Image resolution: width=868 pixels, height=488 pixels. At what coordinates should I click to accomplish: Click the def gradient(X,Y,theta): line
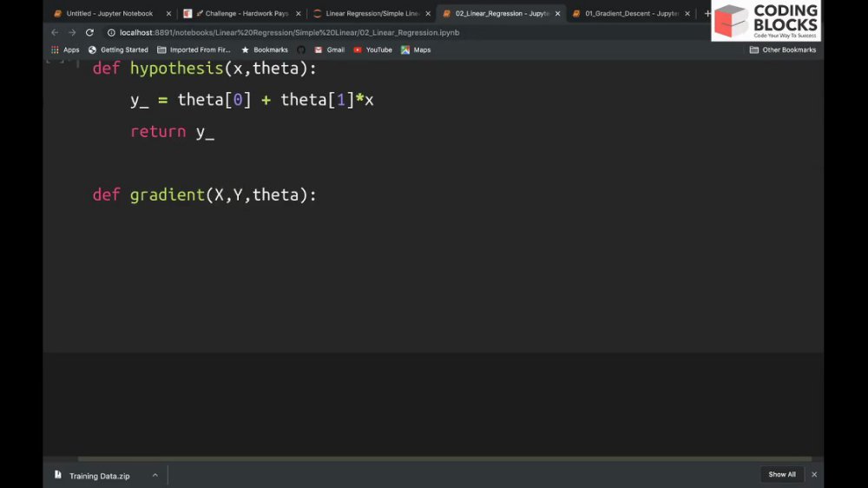204,195
